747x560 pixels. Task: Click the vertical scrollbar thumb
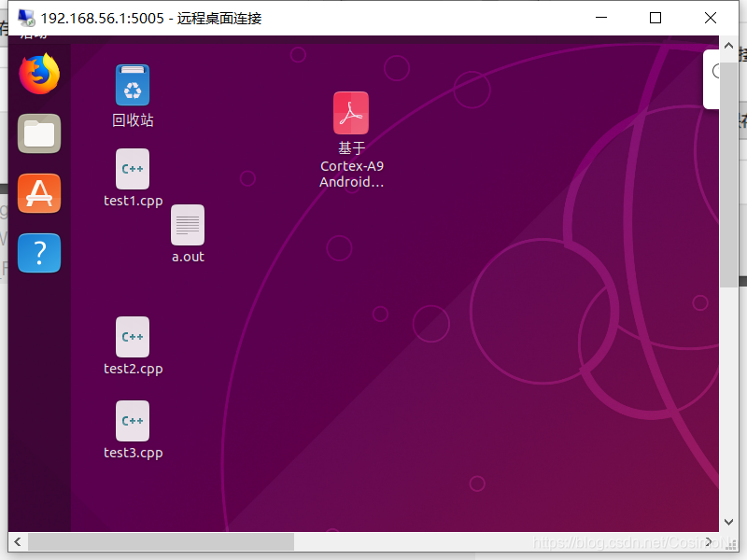pos(728,175)
